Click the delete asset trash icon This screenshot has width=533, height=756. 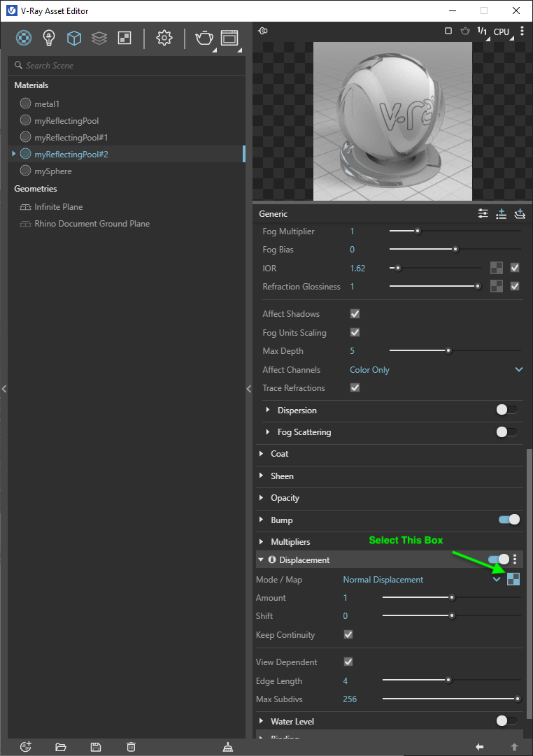point(131,747)
